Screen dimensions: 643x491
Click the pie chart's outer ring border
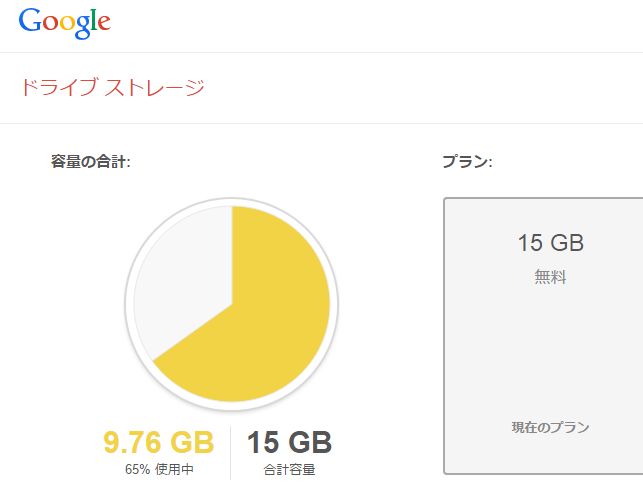[334, 304]
